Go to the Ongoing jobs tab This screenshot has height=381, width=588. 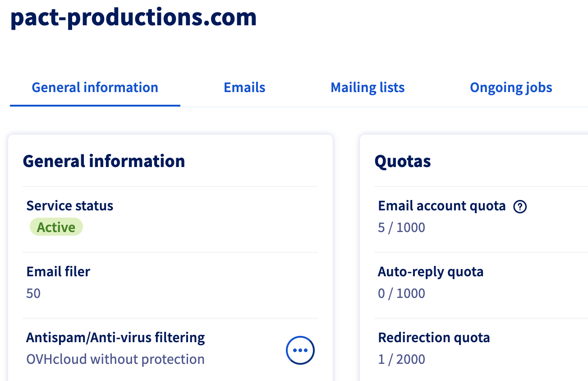[x=511, y=87]
